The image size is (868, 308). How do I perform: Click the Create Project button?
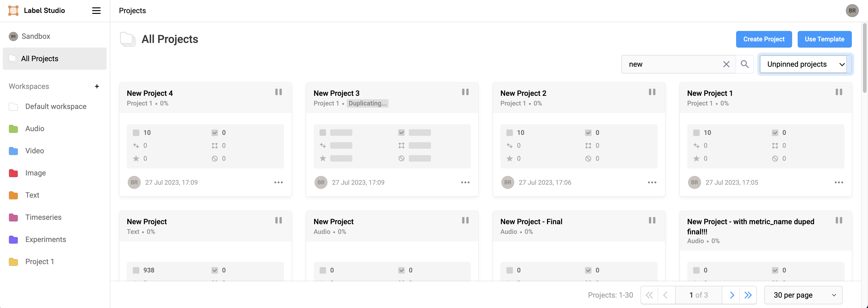764,39
